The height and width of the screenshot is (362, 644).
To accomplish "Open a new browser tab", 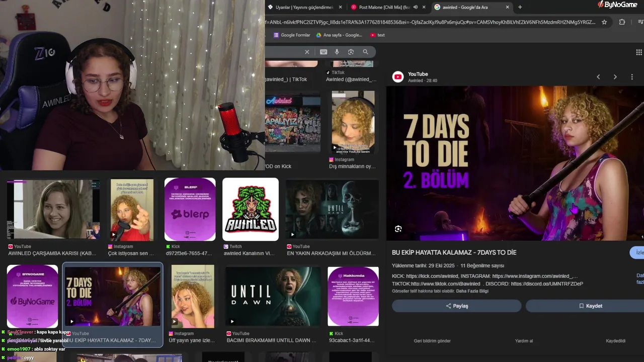I will click(520, 7).
